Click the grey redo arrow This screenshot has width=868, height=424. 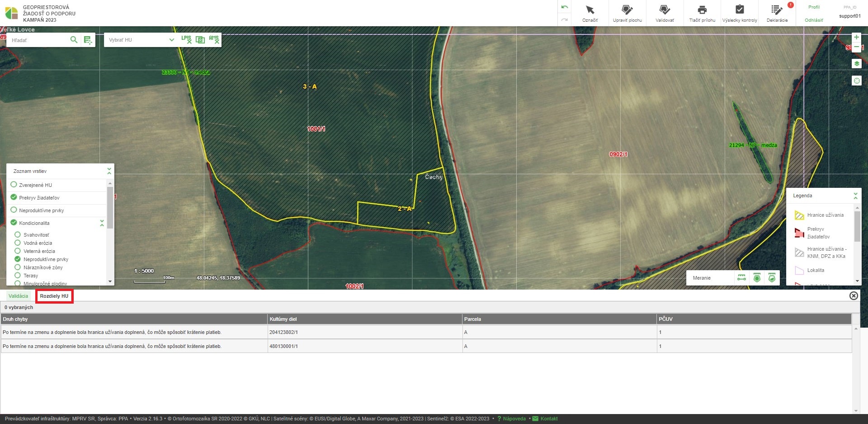(x=564, y=19)
